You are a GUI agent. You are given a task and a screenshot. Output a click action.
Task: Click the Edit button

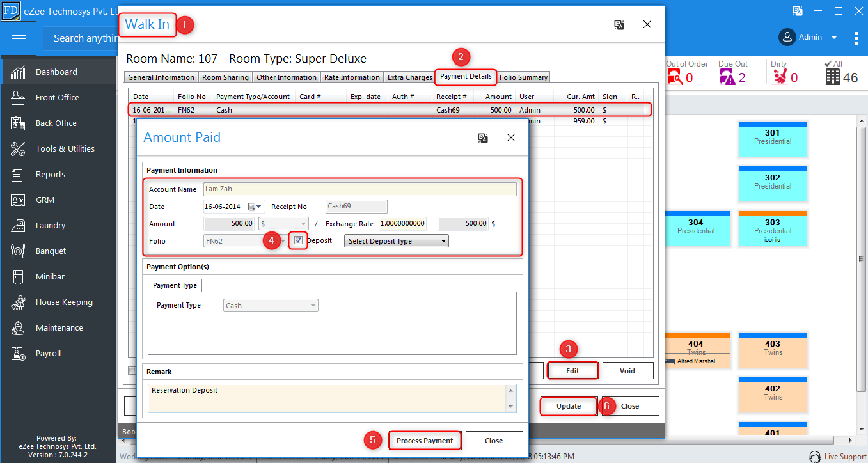tap(572, 371)
